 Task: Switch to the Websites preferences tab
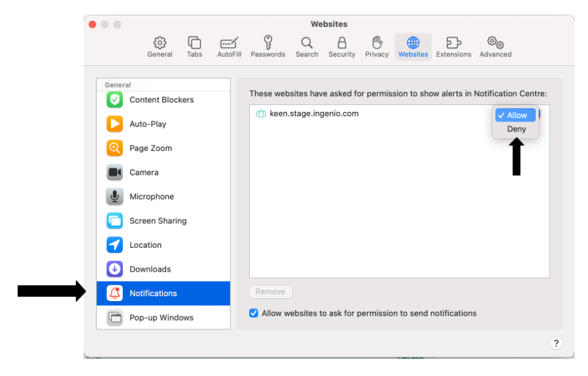[413, 47]
